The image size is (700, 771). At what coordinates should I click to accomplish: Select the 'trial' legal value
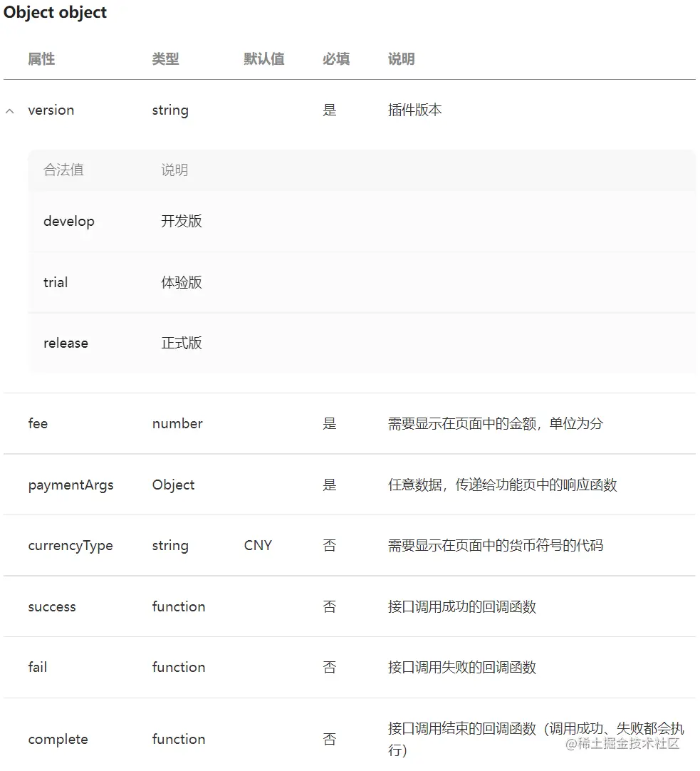[x=56, y=282]
